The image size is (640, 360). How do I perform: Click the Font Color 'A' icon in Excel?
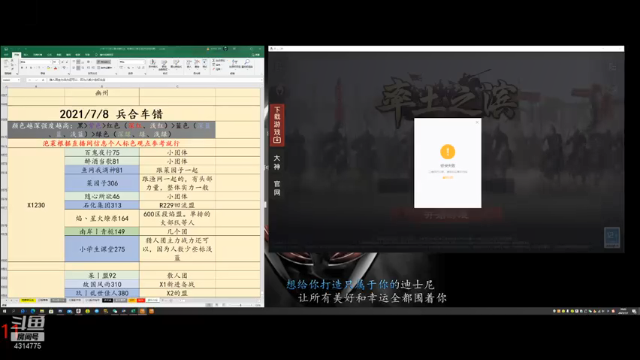point(56,68)
